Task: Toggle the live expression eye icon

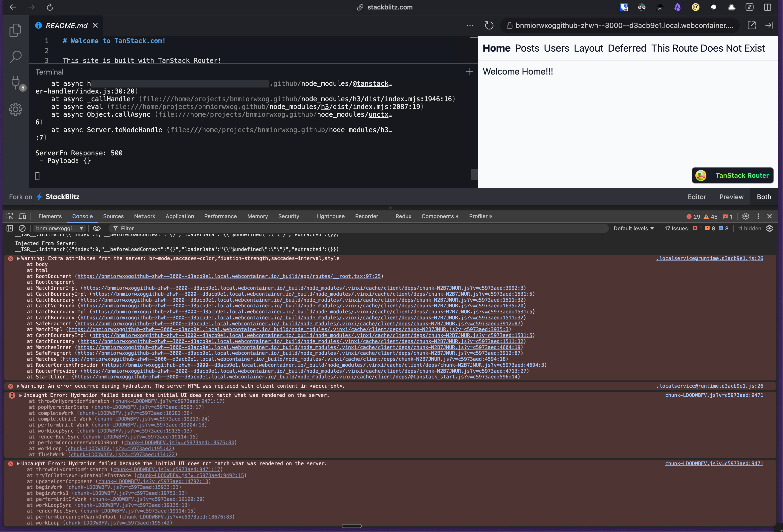Action: [97, 228]
